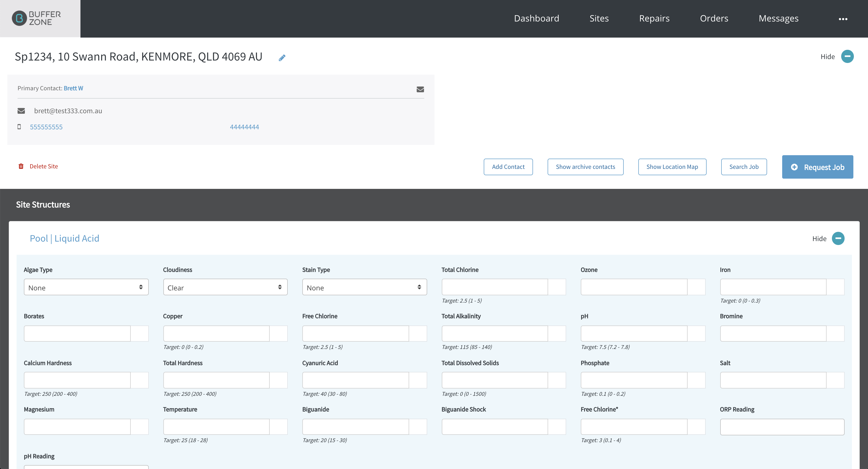Open the Algae Type dropdown

(x=86, y=287)
